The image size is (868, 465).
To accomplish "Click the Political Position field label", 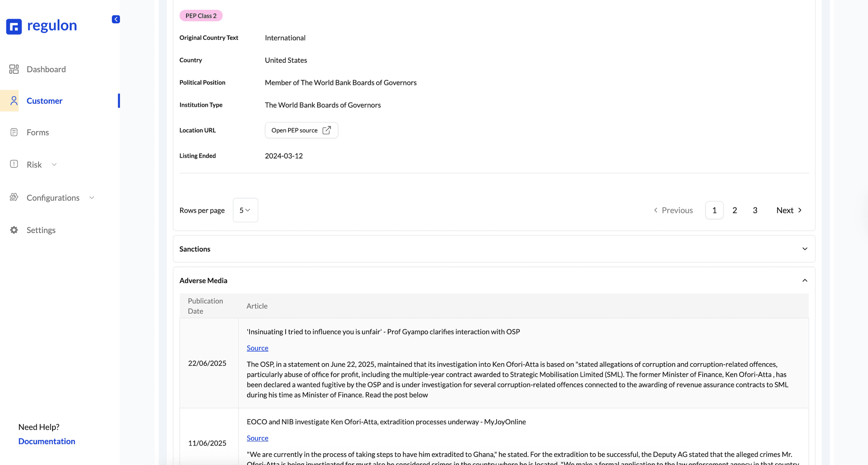I will (202, 82).
